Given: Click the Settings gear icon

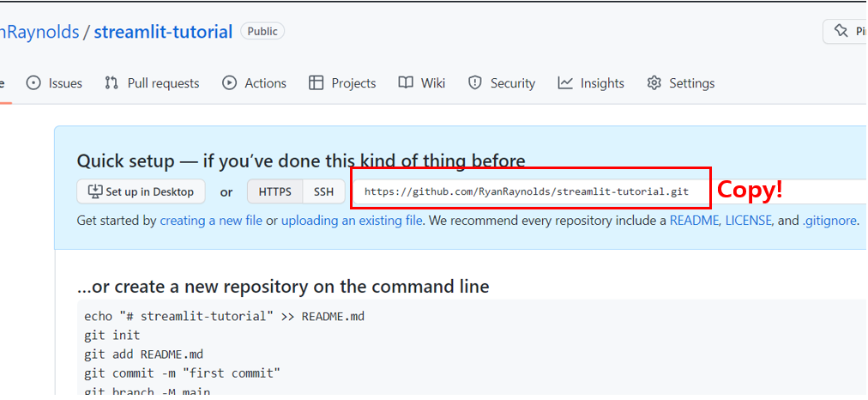Looking at the screenshot, I should [x=654, y=83].
